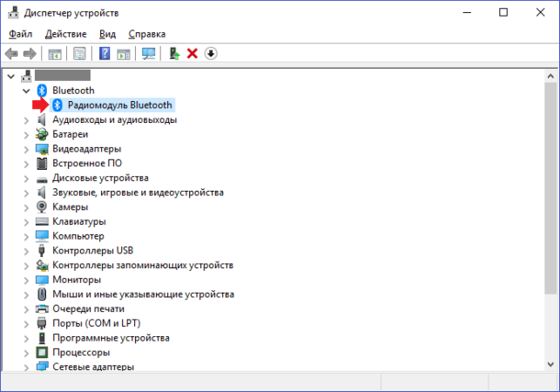Open the Файл menu
The image size is (560, 392).
[x=20, y=34]
